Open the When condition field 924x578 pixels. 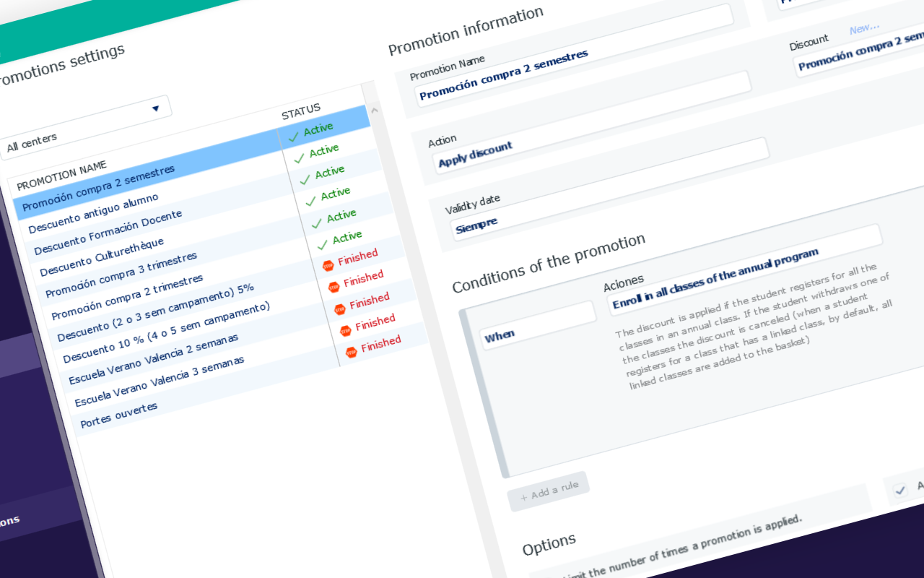pyautogui.click(x=539, y=326)
